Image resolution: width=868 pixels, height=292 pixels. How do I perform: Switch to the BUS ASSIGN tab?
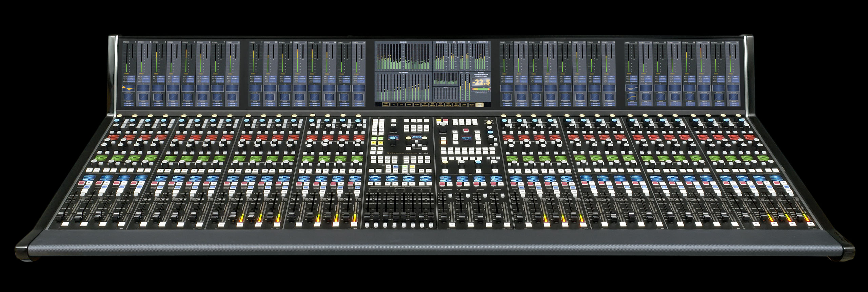(x=456, y=104)
